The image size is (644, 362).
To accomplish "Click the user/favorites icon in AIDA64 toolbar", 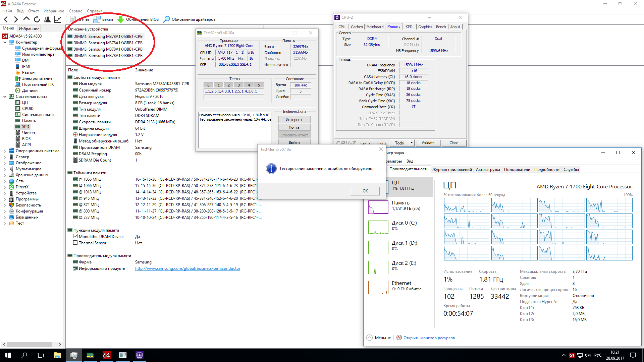I will (x=47, y=19).
